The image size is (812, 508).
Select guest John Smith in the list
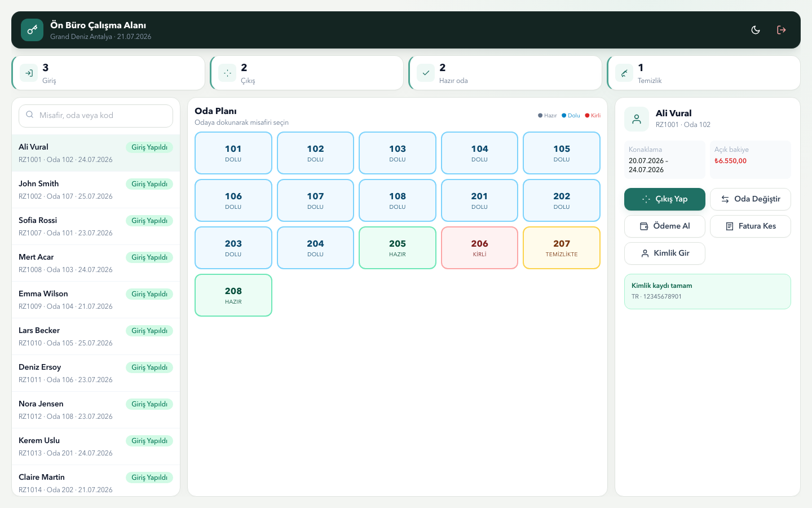coord(96,190)
